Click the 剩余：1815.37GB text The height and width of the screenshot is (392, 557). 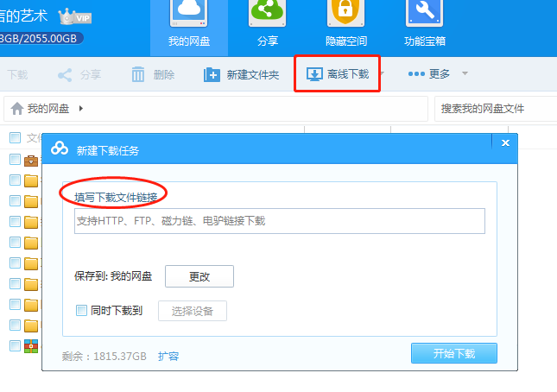pos(104,356)
